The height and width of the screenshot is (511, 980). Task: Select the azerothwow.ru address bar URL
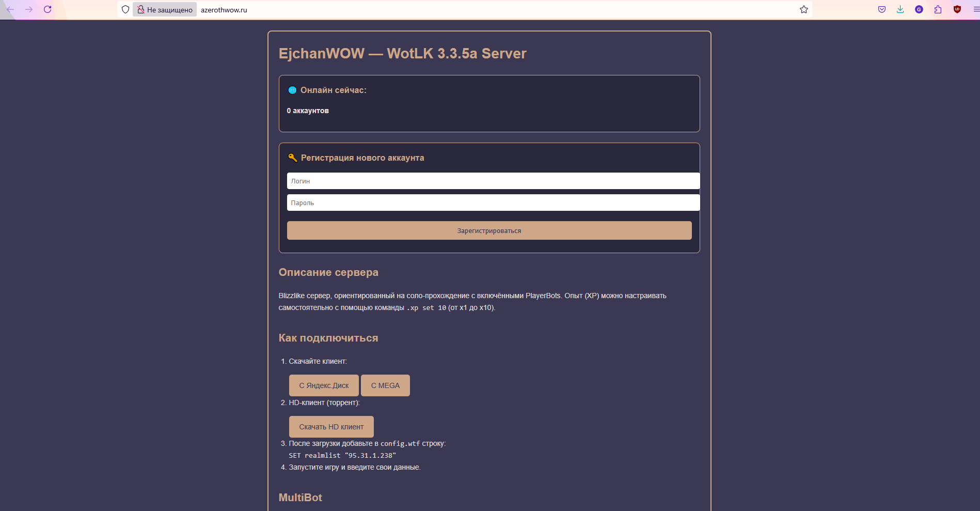point(224,10)
